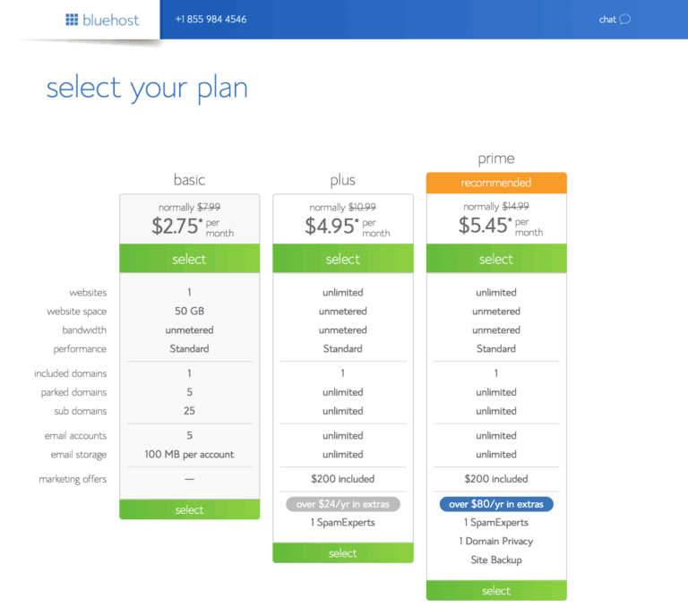Screen dimensions: 688x616
Task: Select the prime plan top button
Action: click(496, 259)
